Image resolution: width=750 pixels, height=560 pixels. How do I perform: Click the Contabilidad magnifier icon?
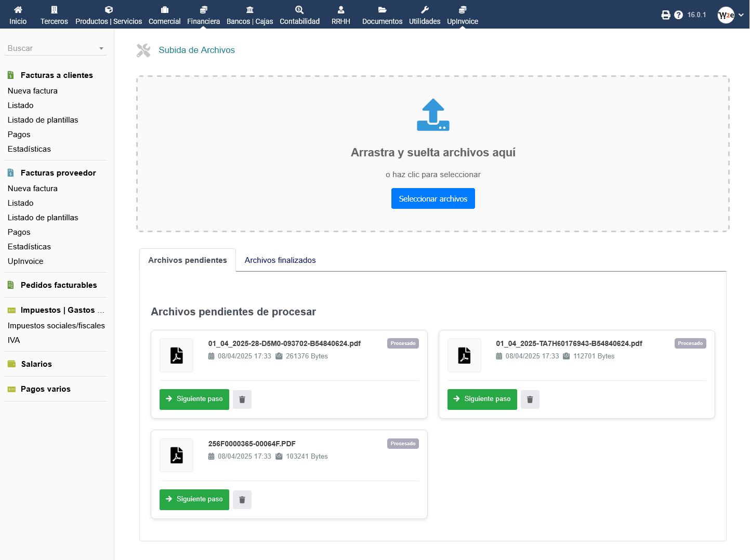(299, 9)
